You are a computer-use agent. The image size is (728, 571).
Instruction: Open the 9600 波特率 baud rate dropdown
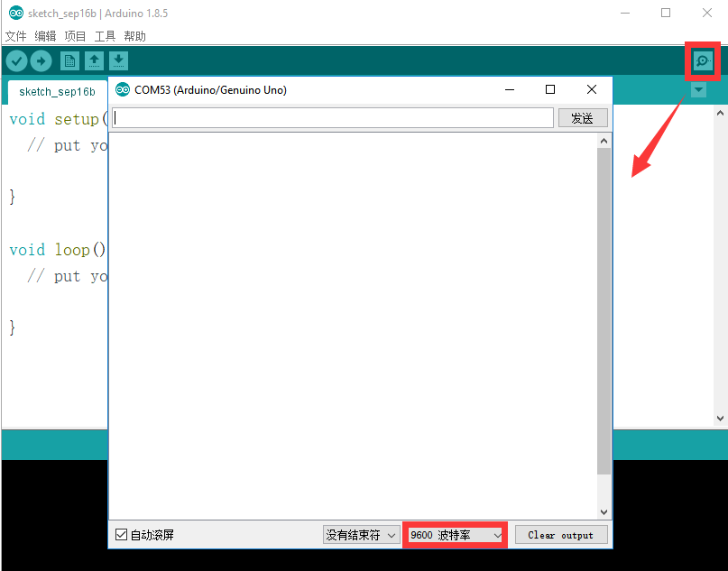[455, 535]
